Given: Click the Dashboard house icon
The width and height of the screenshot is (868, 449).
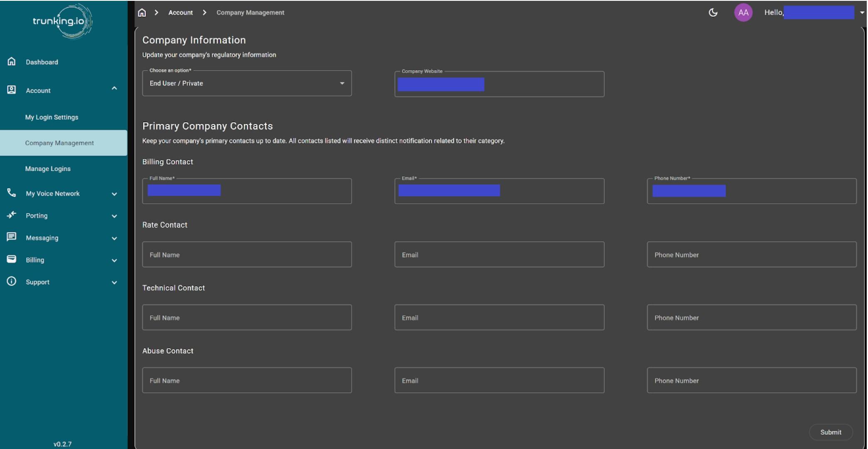Looking at the screenshot, I should click(12, 62).
